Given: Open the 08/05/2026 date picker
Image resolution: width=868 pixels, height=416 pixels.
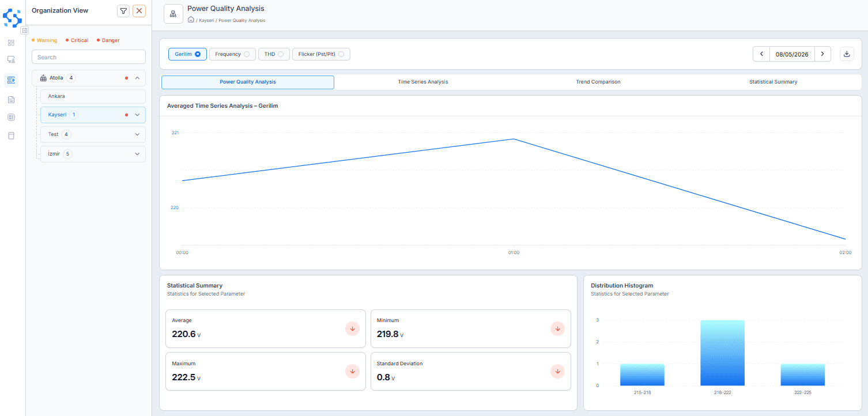Looking at the screenshot, I should coord(792,54).
